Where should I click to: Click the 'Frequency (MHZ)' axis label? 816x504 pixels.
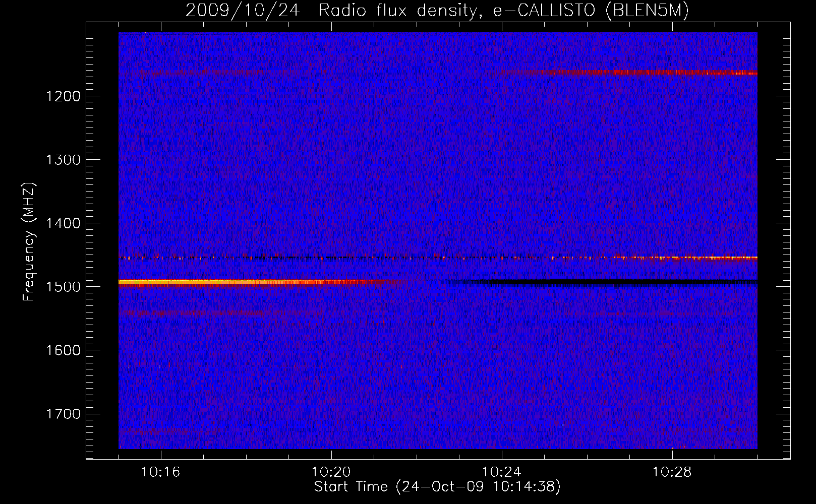(x=29, y=242)
